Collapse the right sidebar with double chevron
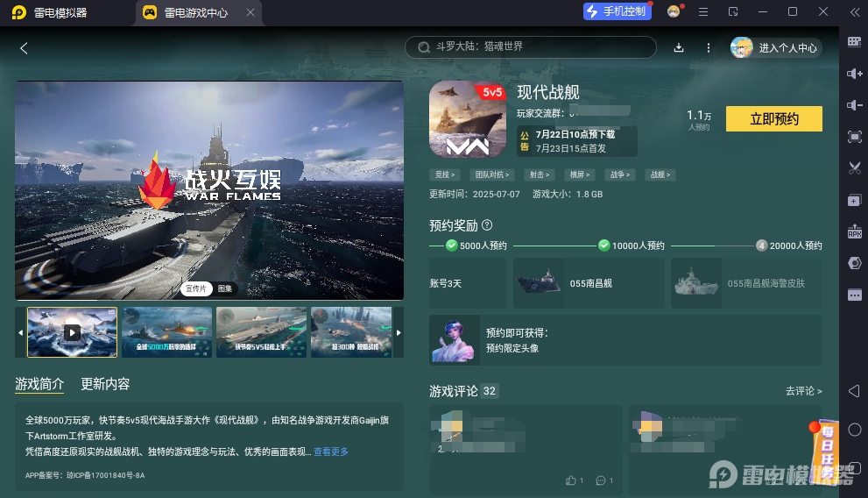 click(854, 11)
